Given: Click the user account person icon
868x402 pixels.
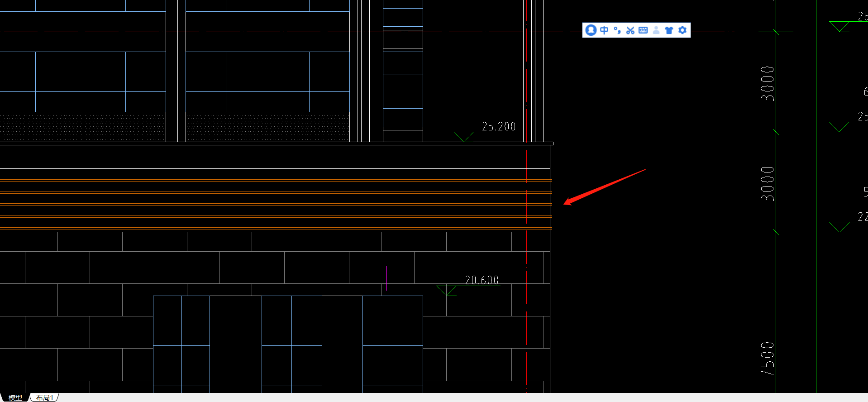Looking at the screenshot, I should click(x=656, y=30).
